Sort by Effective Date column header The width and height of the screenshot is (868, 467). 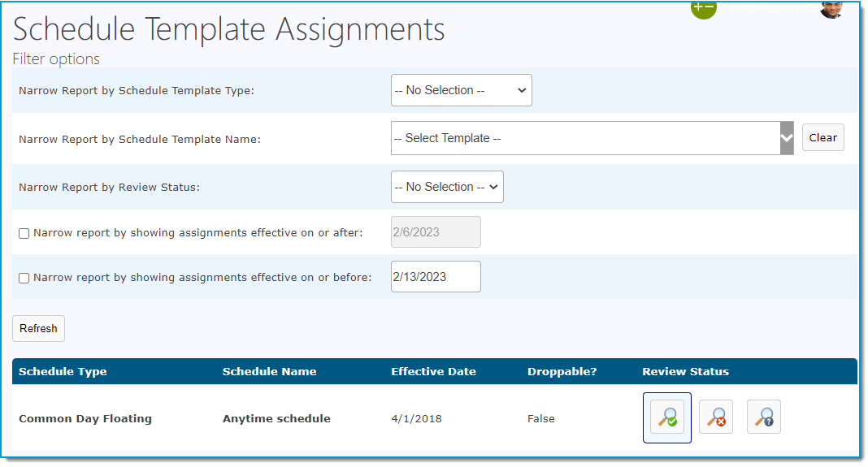(x=433, y=372)
